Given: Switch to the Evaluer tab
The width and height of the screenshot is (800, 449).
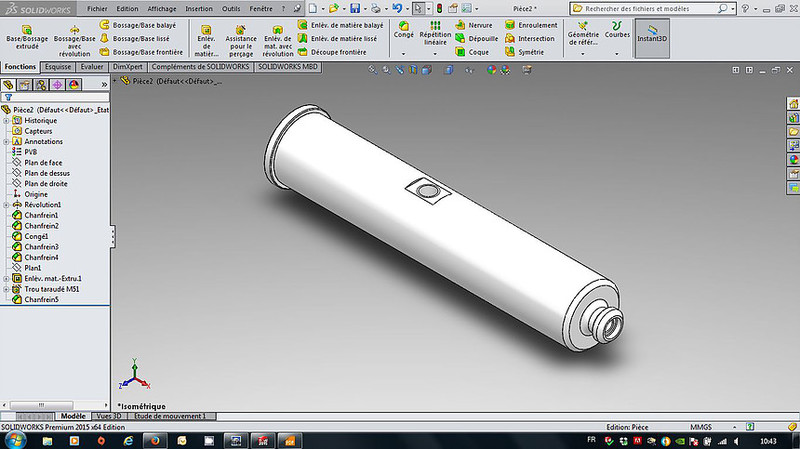Looking at the screenshot, I should (x=92, y=67).
